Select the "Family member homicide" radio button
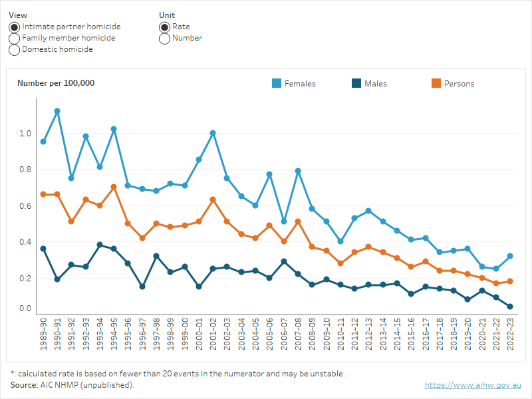 tap(14, 38)
